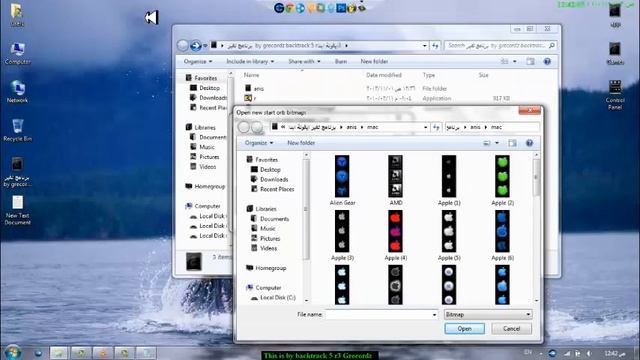Click Cancel in the bitmap dialog

pos(511,329)
